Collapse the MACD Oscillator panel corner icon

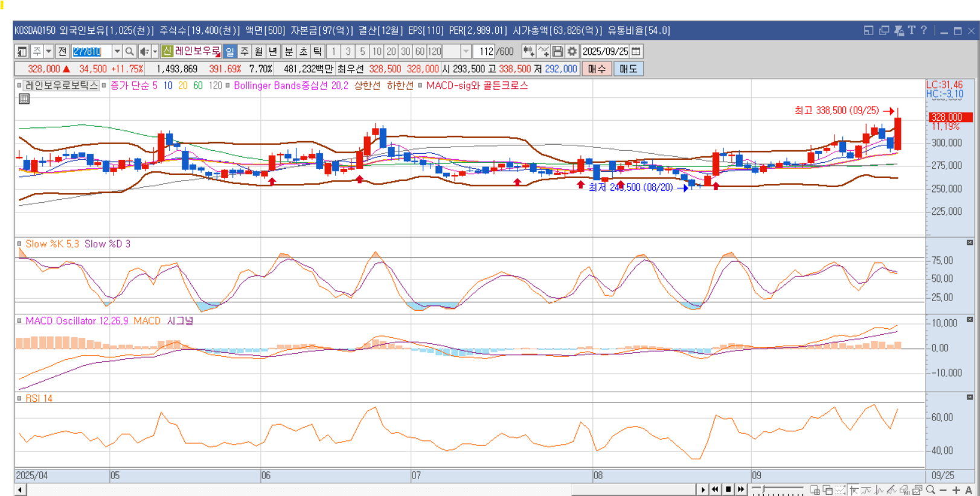point(970,319)
